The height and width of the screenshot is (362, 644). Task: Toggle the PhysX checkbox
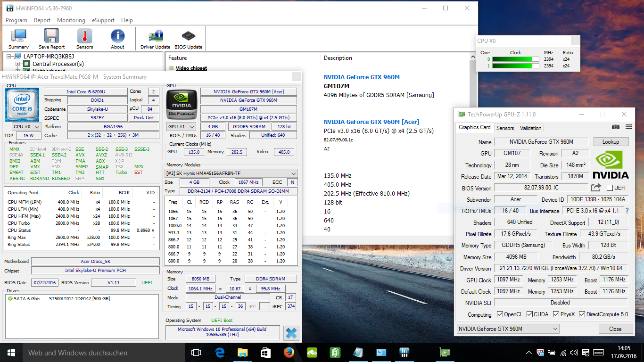(556, 314)
